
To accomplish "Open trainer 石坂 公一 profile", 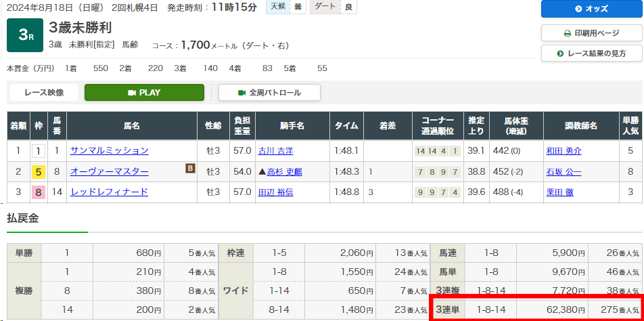I will (x=563, y=172).
